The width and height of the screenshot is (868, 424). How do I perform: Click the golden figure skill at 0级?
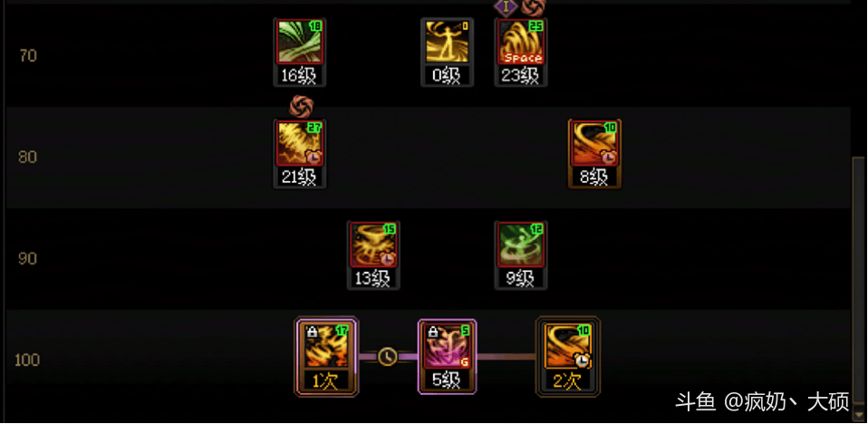[x=447, y=42]
